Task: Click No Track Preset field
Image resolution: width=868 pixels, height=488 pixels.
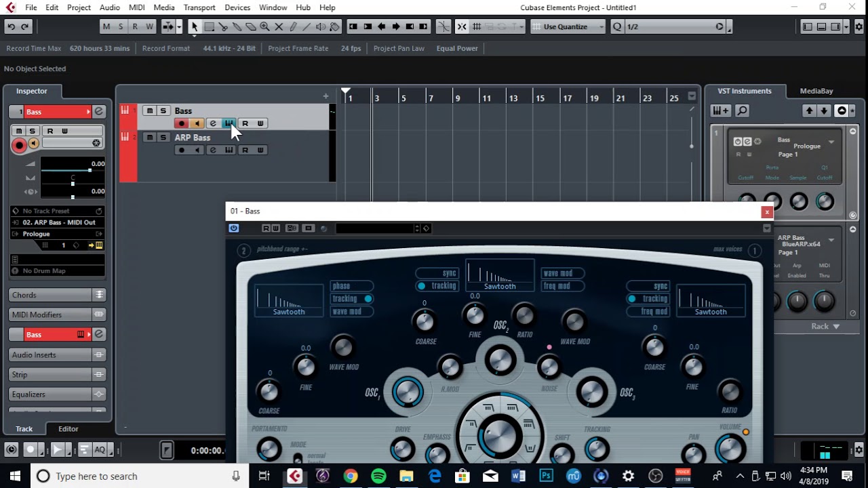Action: pyautogui.click(x=57, y=211)
